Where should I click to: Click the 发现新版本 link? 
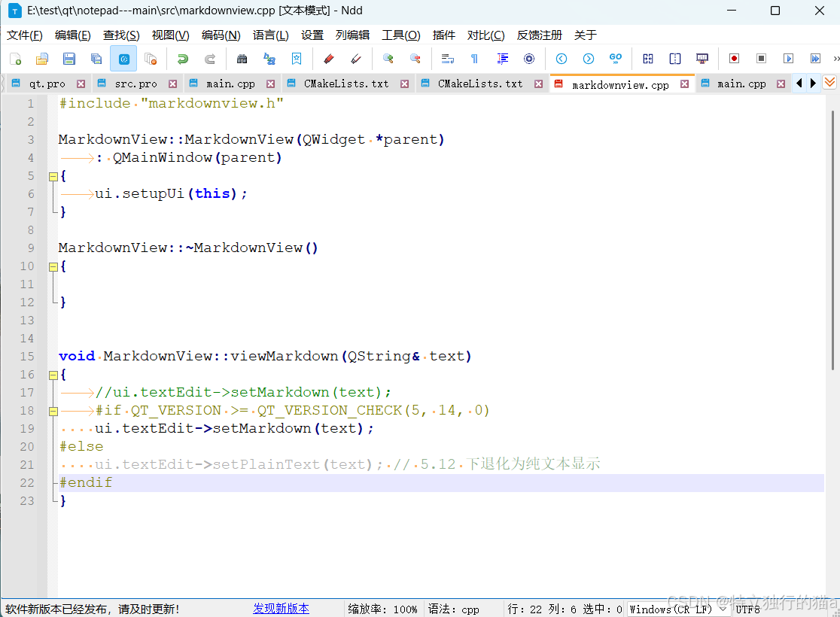click(282, 609)
